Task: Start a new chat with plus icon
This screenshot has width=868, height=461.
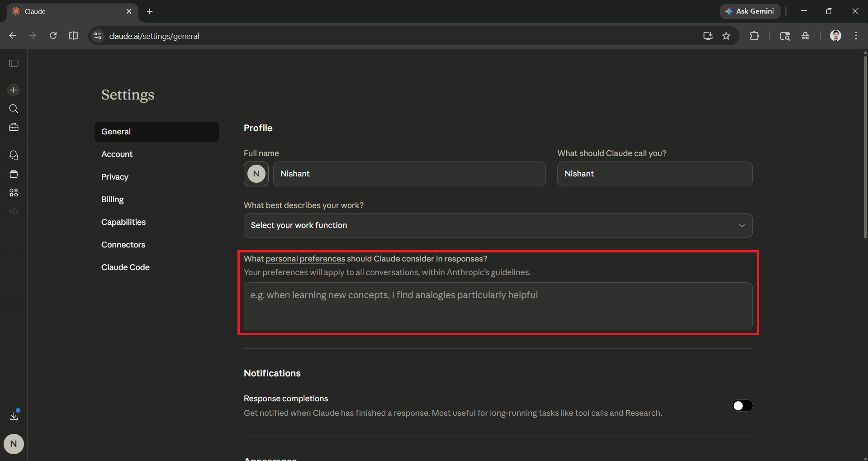Action: click(14, 90)
